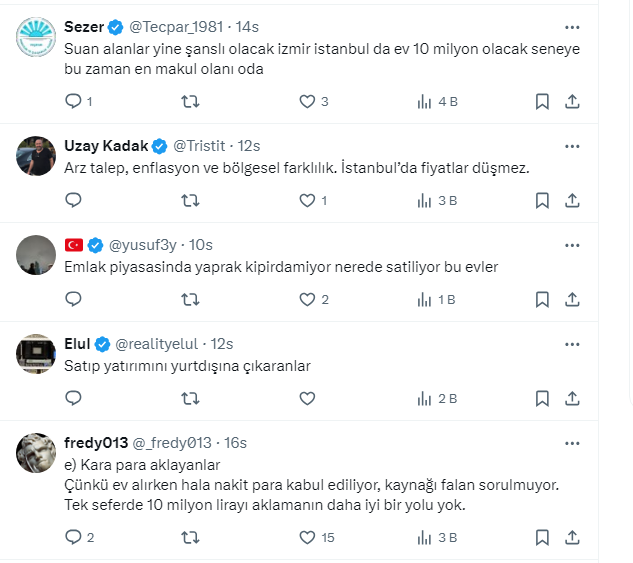
Task: Retweet Uzay Kadak's tweet
Action: click(x=190, y=200)
